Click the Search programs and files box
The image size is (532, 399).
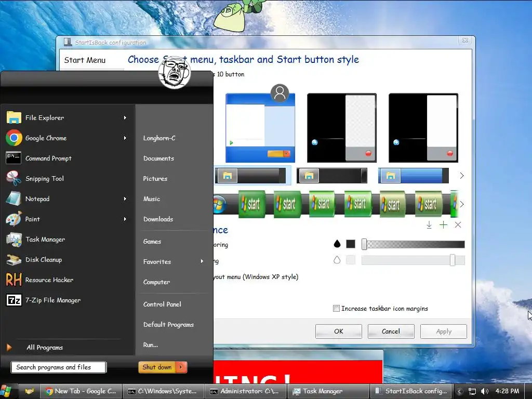coord(58,367)
